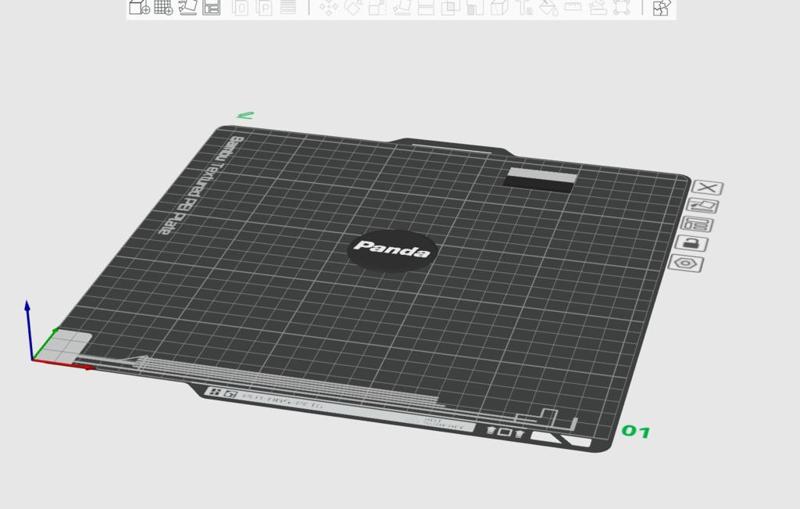Viewport: 800px width, 509px height.
Task: Select the Seam painting tool
Action: pos(499,8)
